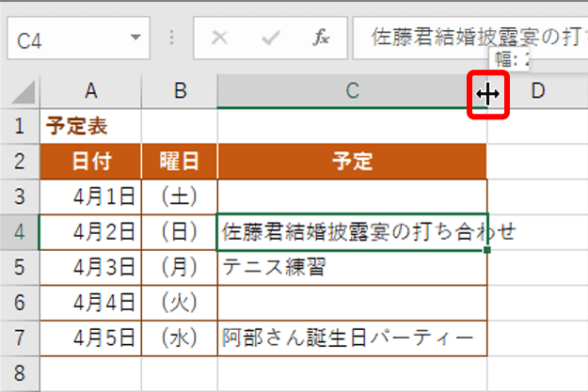The width and height of the screenshot is (588, 392).
Task: Click the Select All corner triangle
Action: click(x=23, y=92)
